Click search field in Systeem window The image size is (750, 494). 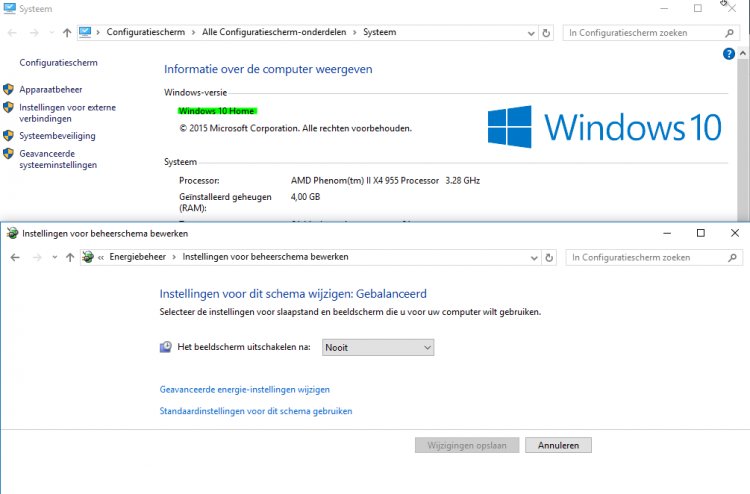(x=643, y=33)
